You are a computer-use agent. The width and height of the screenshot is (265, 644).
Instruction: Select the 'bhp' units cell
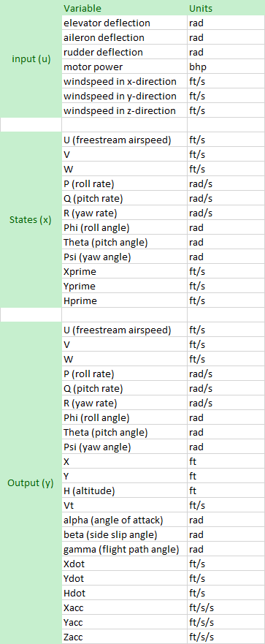coord(226,67)
